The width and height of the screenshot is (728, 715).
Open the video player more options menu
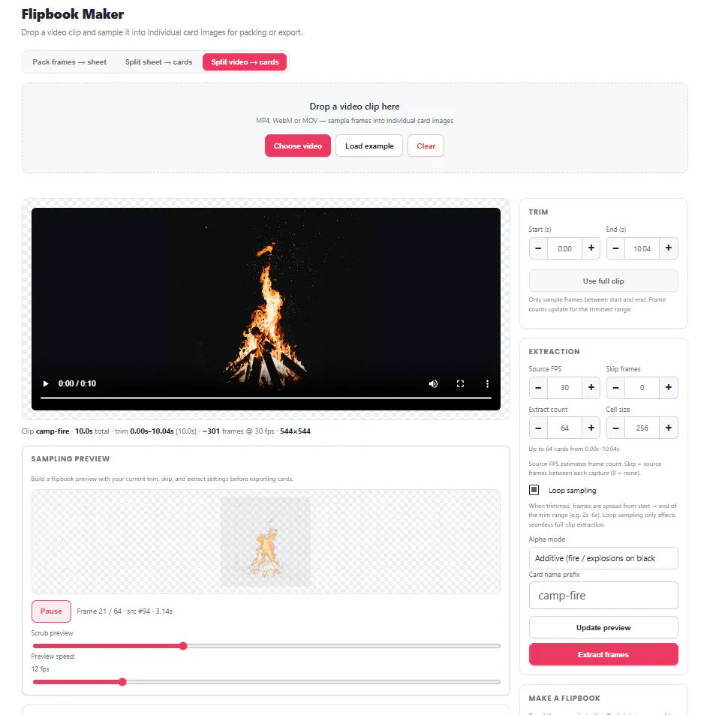coord(487,383)
